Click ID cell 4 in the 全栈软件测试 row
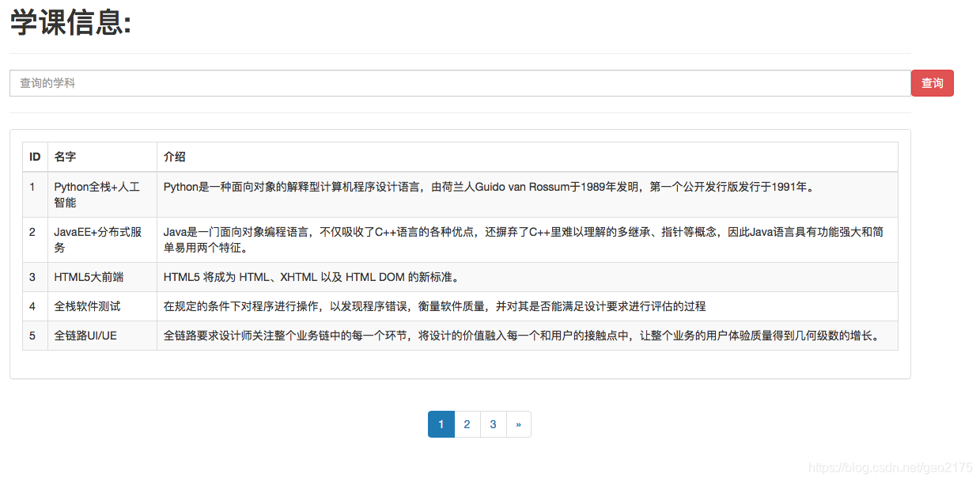The image size is (980, 482). tap(35, 306)
